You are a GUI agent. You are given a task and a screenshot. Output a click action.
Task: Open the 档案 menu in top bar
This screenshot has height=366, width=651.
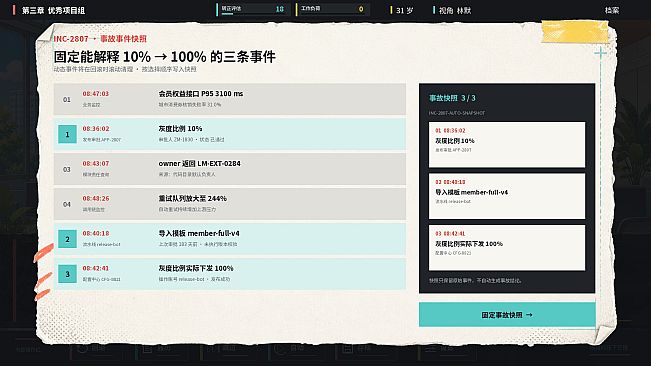pos(612,10)
